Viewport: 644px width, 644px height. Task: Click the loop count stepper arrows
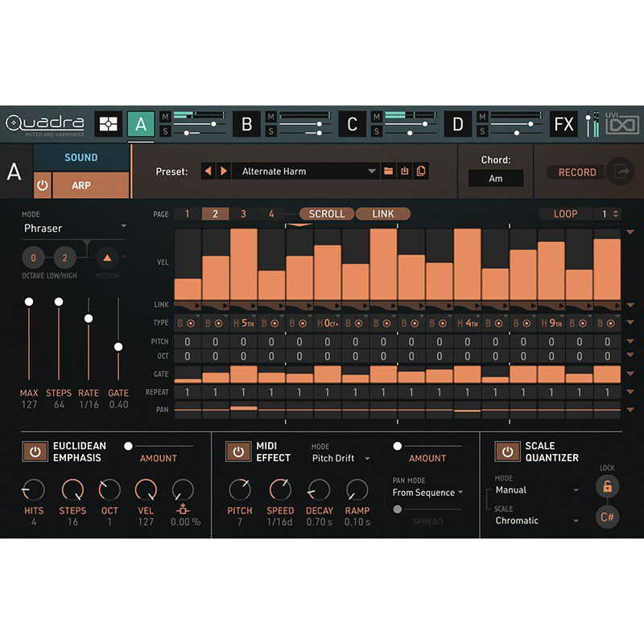click(x=615, y=213)
